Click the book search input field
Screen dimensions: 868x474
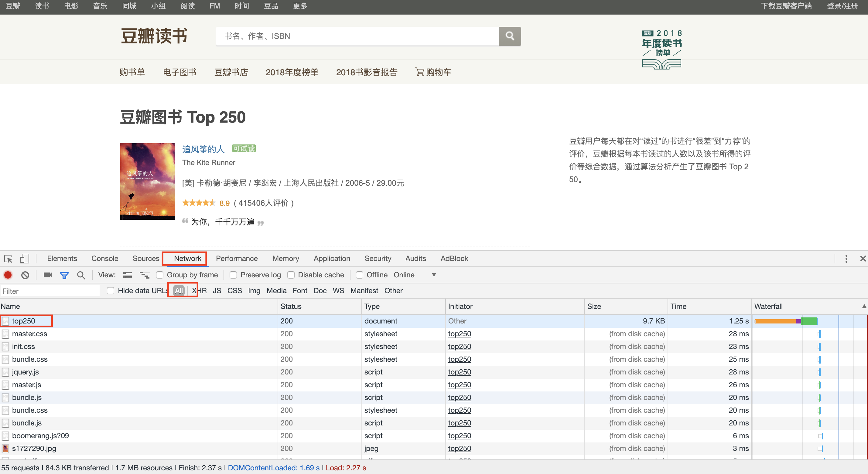pos(357,36)
